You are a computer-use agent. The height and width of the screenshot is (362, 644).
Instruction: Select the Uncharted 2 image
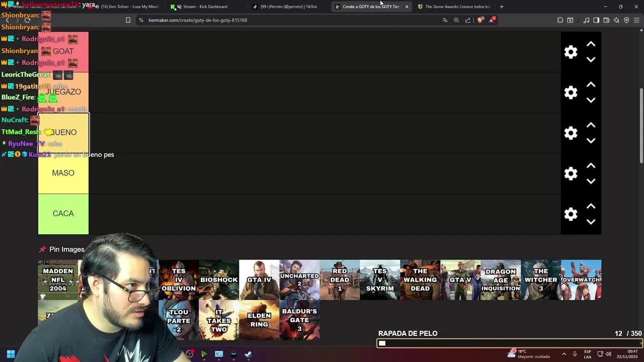pos(299,280)
